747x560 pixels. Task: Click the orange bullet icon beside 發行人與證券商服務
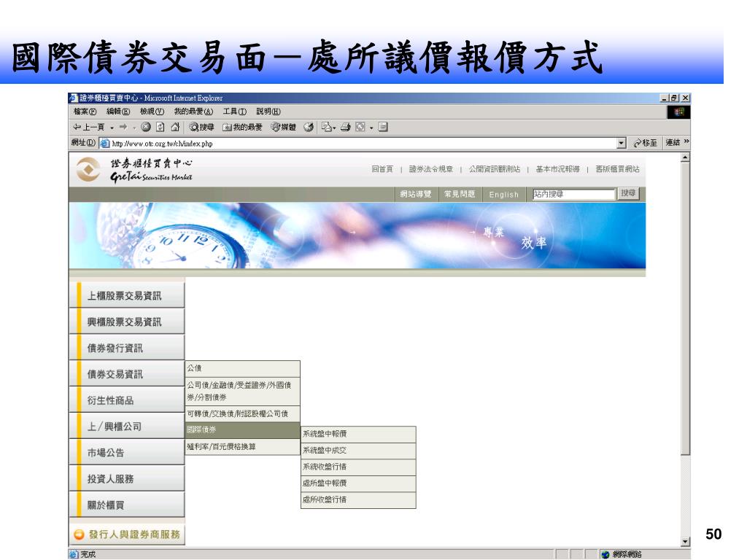pyautogui.click(x=79, y=534)
